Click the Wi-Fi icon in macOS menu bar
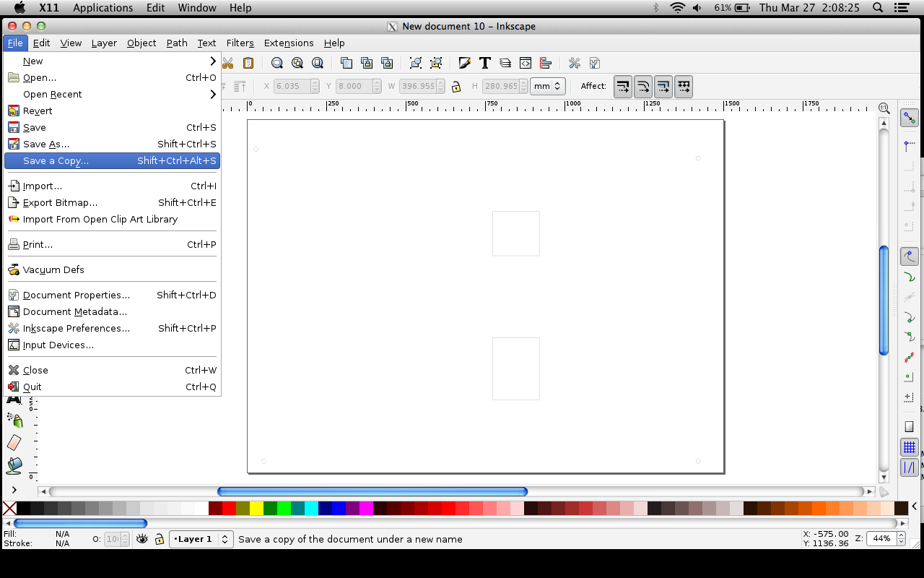The image size is (924, 578). click(677, 8)
